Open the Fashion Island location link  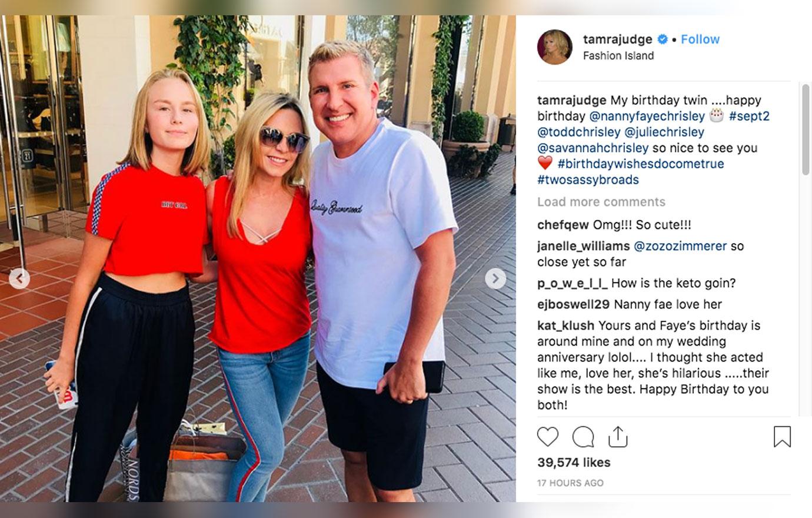coord(618,56)
